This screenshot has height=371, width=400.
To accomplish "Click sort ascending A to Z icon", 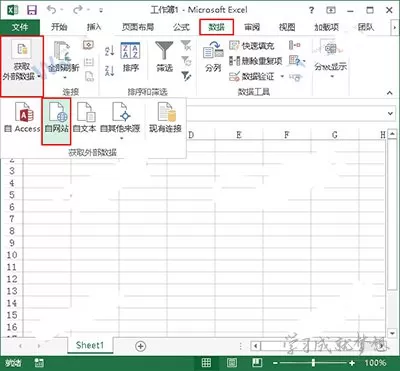I will (x=109, y=51).
